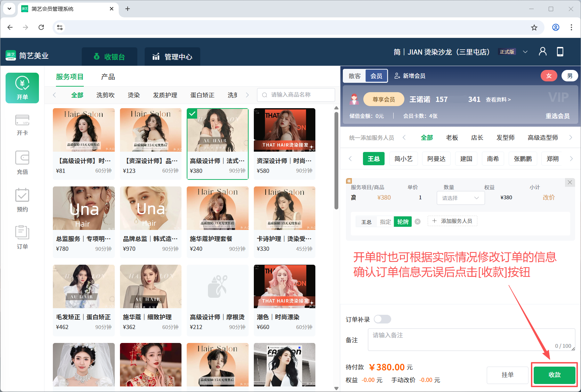This screenshot has height=392, width=581.
Task: Reveal more service categories with the right chevron
Action: [247, 95]
